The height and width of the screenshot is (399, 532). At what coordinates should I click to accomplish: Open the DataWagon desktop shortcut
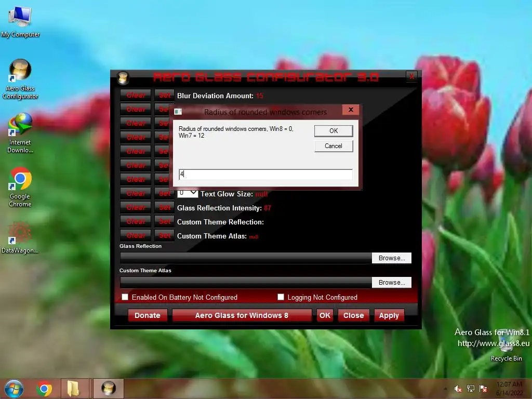coord(20,238)
